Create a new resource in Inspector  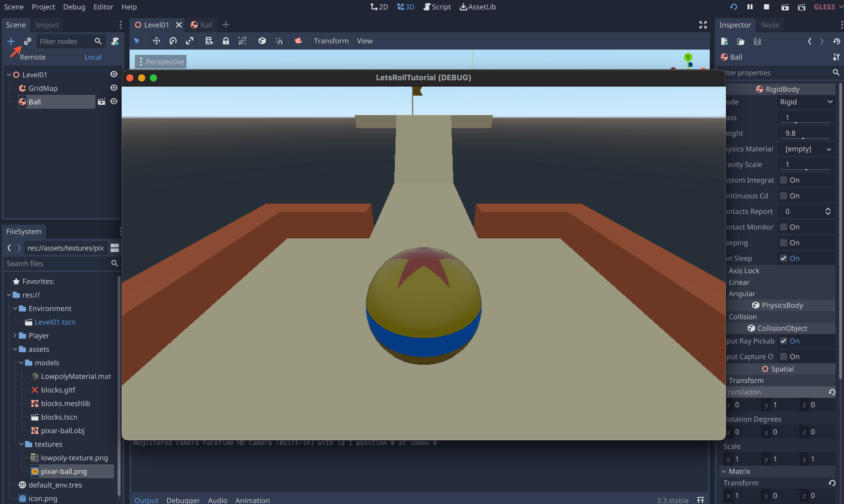724,41
